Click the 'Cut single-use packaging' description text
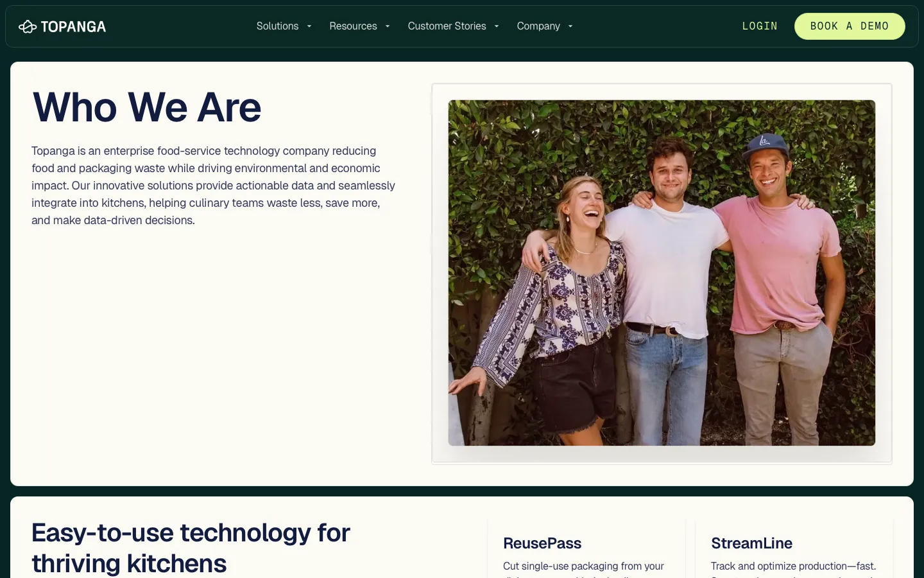Screen dimensions: 924x578 click(x=583, y=566)
